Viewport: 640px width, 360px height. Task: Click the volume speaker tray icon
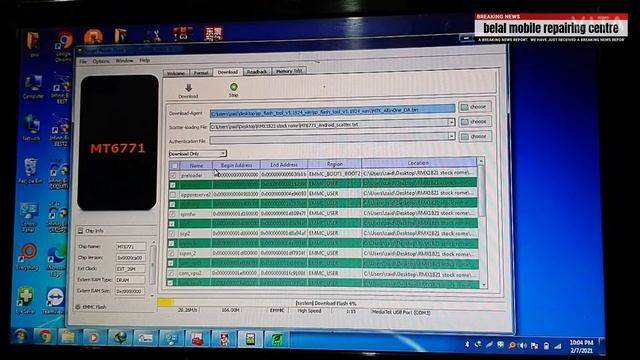pos(523,345)
